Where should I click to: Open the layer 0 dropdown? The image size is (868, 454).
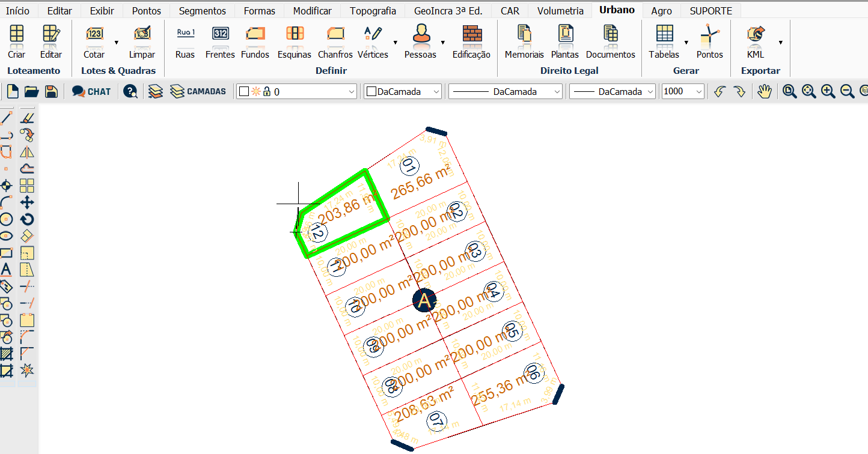352,92
